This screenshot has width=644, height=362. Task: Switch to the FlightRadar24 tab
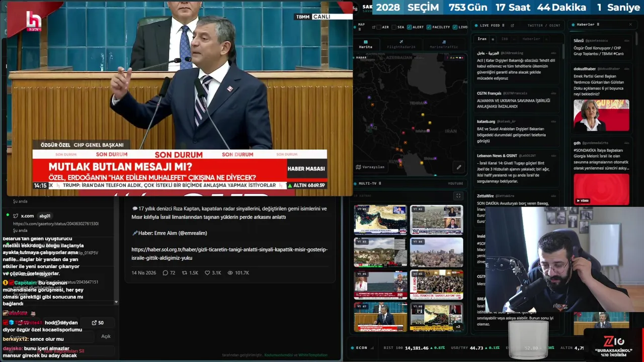[401, 44]
